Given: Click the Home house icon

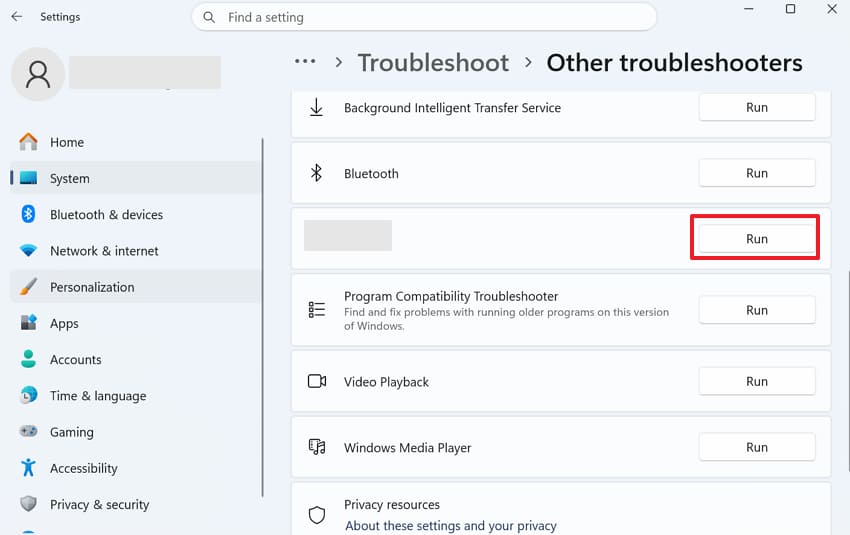Looking at the screenshot, I should click(x=28, y=142).
